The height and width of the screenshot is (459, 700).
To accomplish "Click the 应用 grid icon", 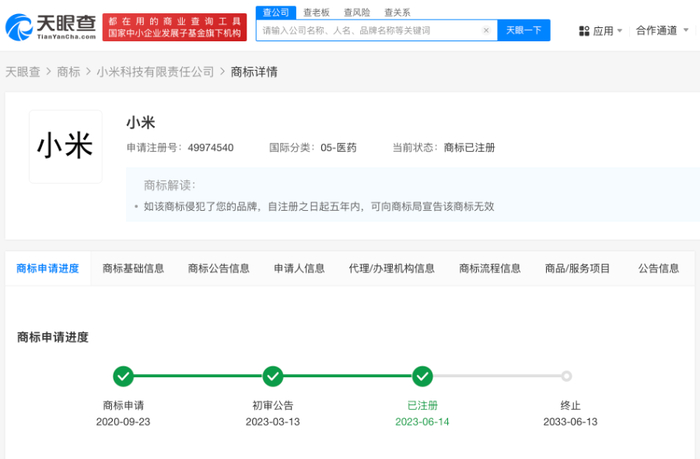I will pyautogui.click(x=584, y=31).
